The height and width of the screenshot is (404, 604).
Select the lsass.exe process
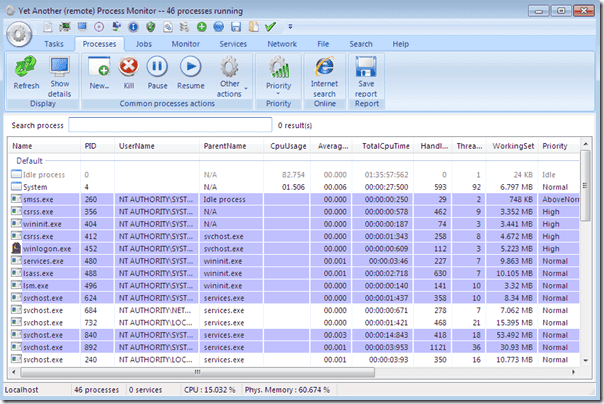coord(294,273)
